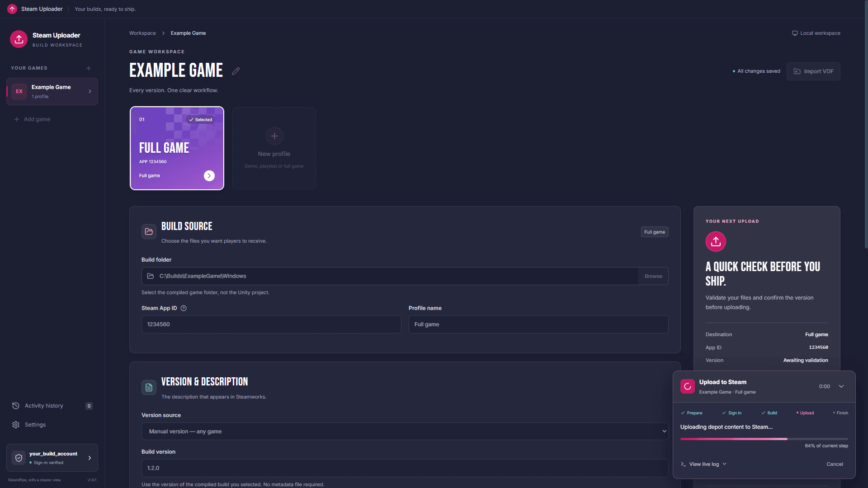Click New profile plus icon
The height and width of the screenshot is (488, 868).
click(x=274, y=136)
